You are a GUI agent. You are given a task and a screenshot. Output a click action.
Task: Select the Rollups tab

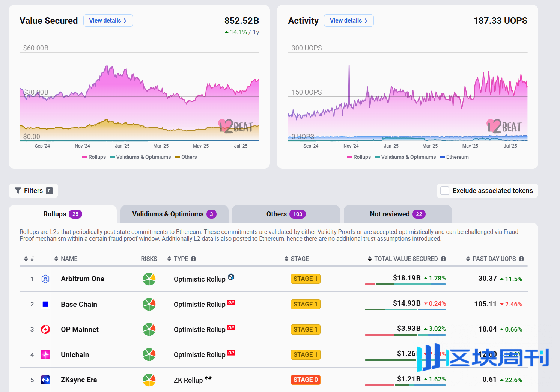pyautogui.click(x=63, y=214)
